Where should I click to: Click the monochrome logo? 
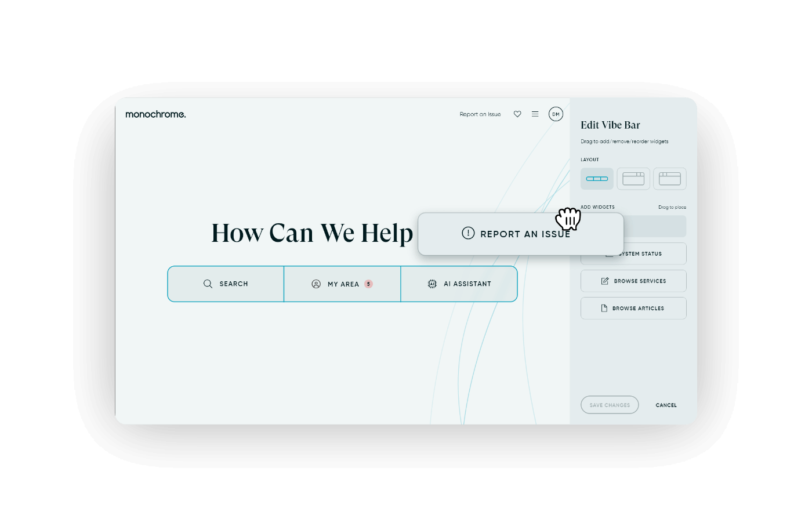pyautogui.click(x=155, y=114)
